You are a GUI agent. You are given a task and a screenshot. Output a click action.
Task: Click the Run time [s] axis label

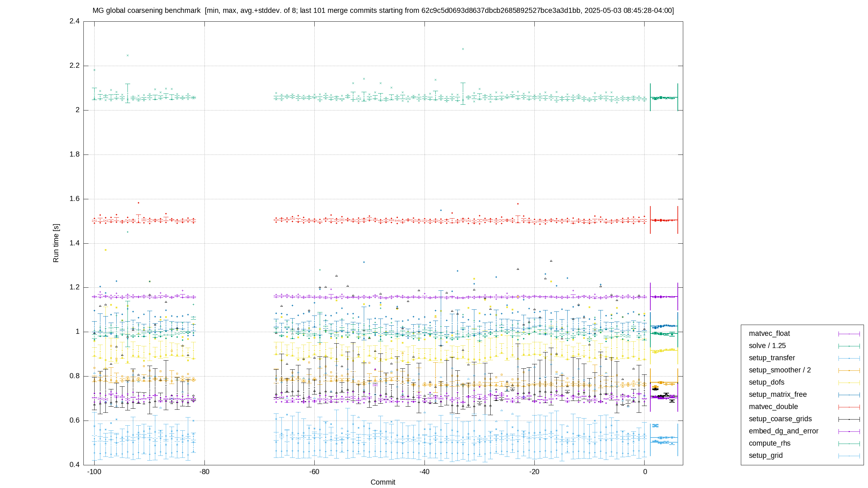point(56,243)
